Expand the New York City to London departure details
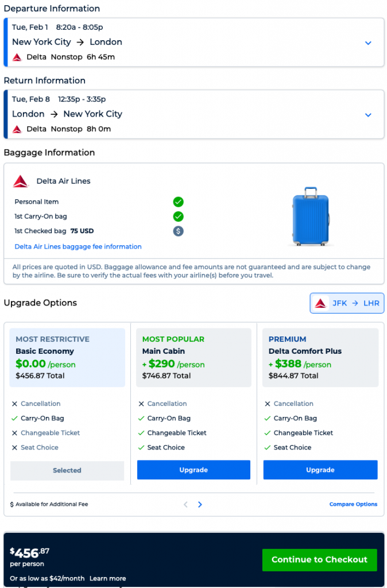The height and width of the screenshot is (588, 387). [x=368, y=42]
